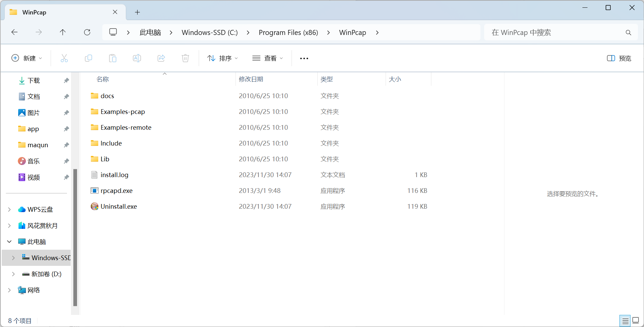Expand chevron after WinPcap in address bar
Image resolution: width=644 pixels, height=327 pixels.
tap(377, 32)
